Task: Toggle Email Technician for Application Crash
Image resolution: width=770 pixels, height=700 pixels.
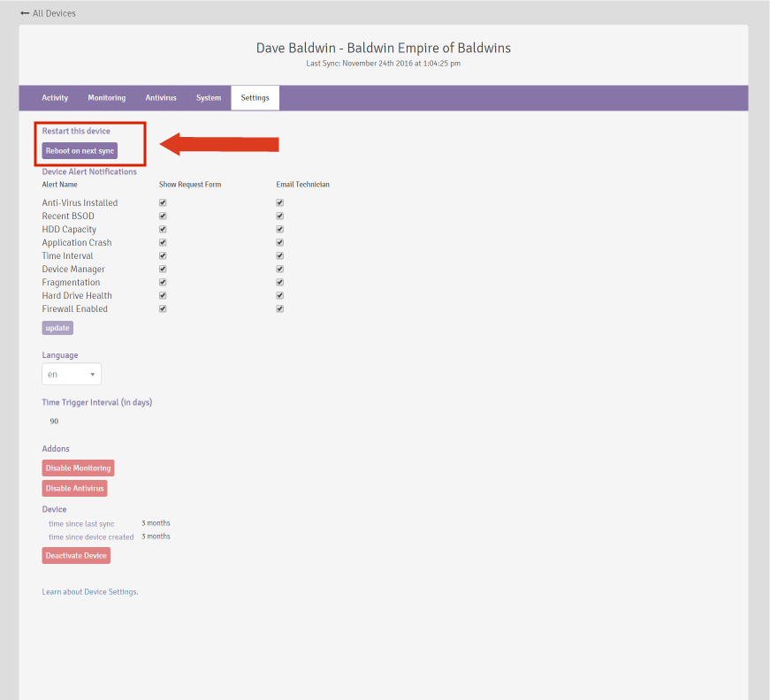Action: [x=280, y=242]
